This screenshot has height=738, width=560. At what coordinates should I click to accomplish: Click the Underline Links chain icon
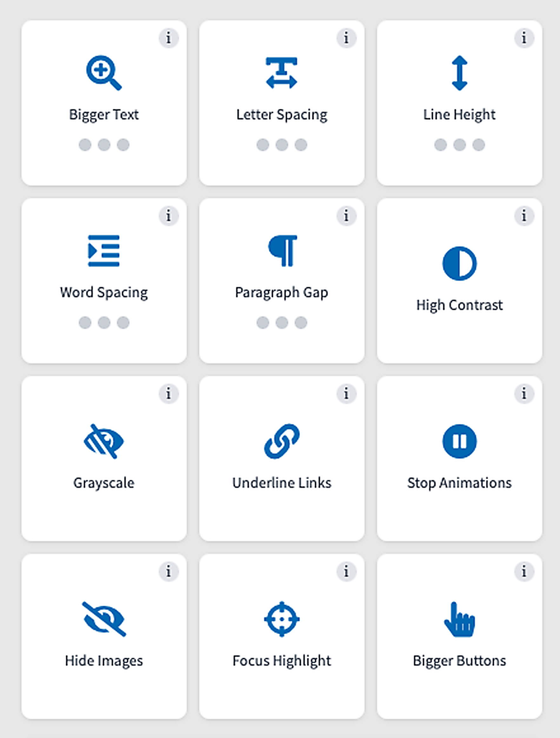[x=282, y=441]
